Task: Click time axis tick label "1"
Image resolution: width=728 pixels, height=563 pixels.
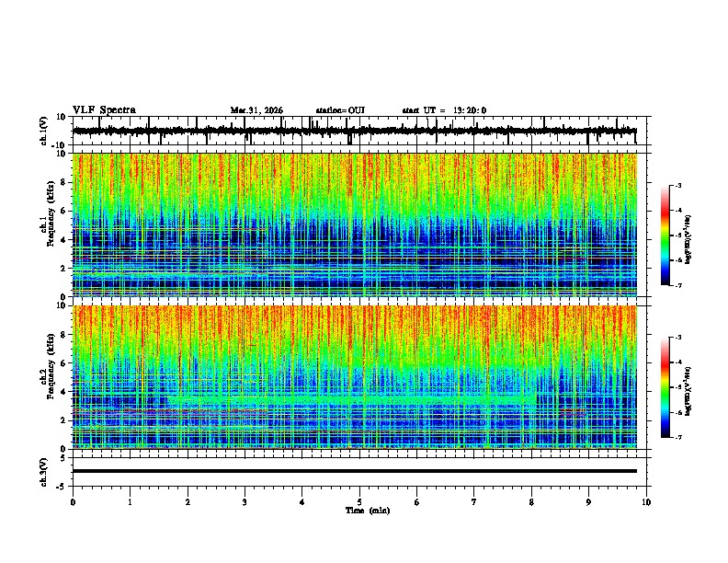Action: click(130, 502)
